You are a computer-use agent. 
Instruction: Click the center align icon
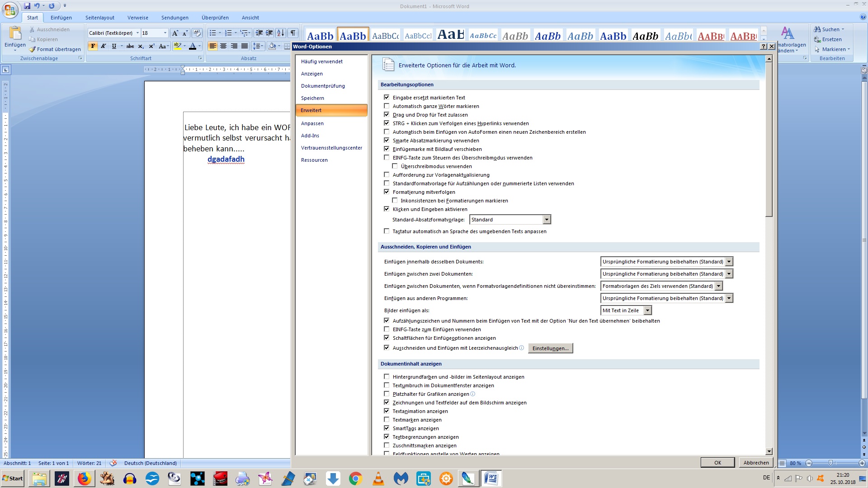point(223,46)
